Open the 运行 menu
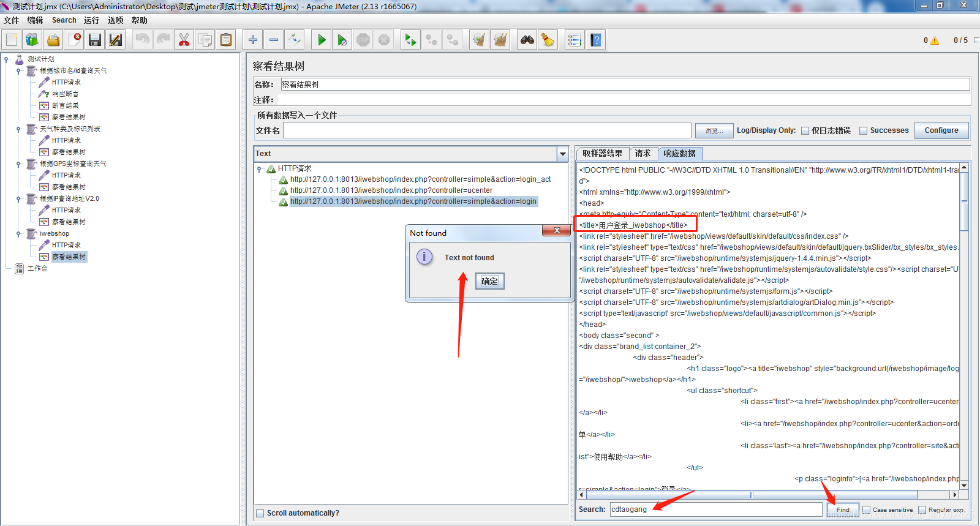This screenshot has height=526, width=980. tap(92, 20)
